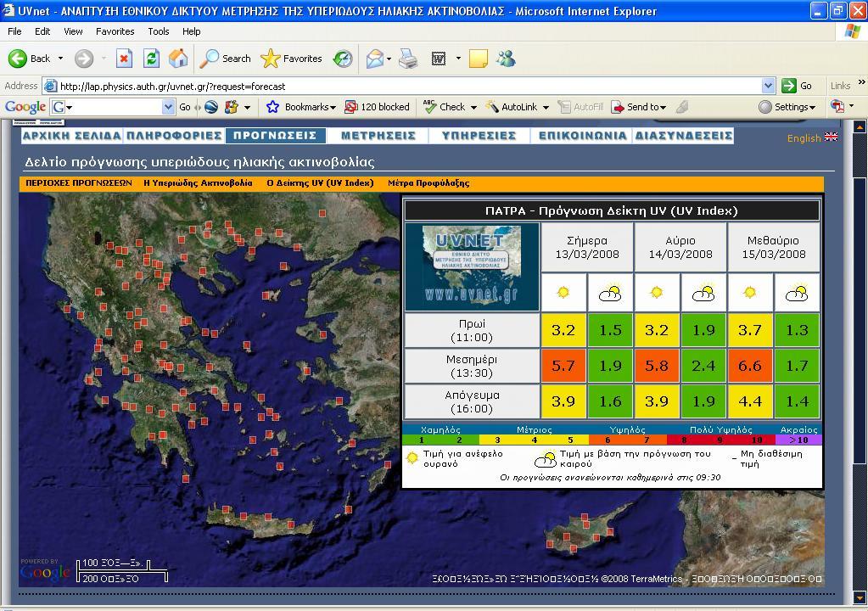868x611 pixels.
Task: Open ΥΠΗΡΕΣΙΕΣ site tab
Action: [479, 136]
